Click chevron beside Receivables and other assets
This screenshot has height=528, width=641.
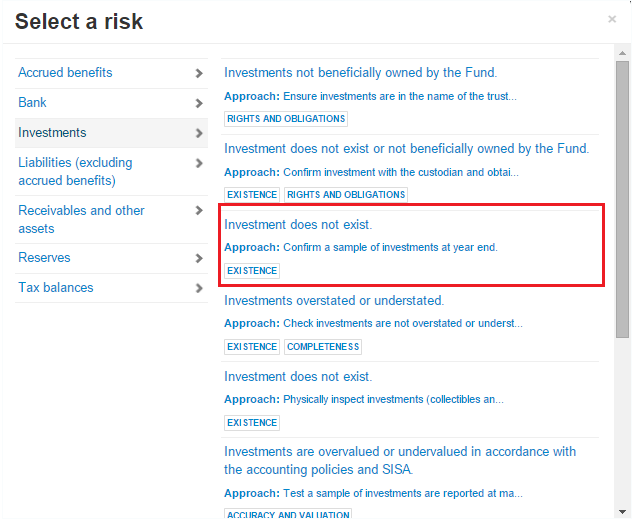click(200, 211)
